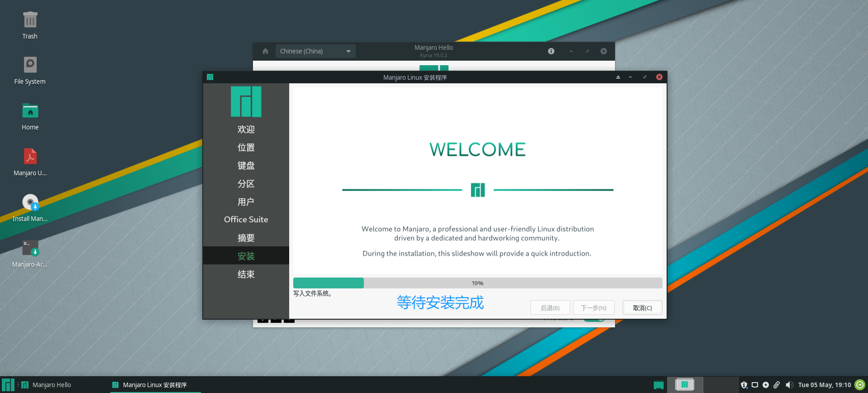Click the volume speaker tray icon
The image size is (868, 393).
[789, 385]
